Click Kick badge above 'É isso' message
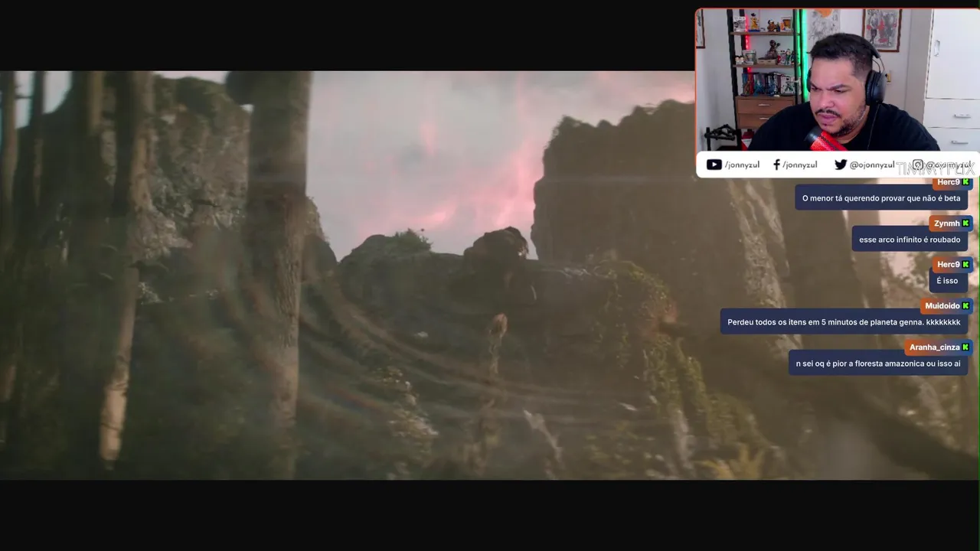The image size is (980, 551). (966, 265)
